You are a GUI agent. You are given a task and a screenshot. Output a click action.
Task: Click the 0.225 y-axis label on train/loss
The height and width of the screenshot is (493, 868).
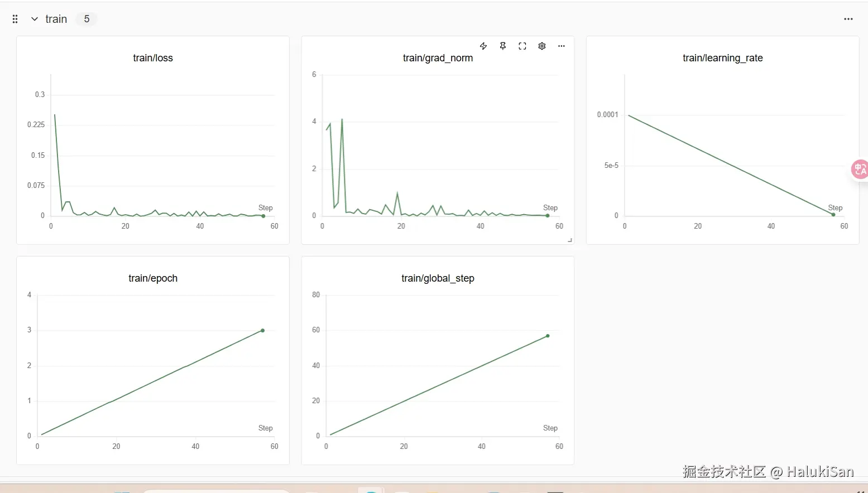[36, 125]
